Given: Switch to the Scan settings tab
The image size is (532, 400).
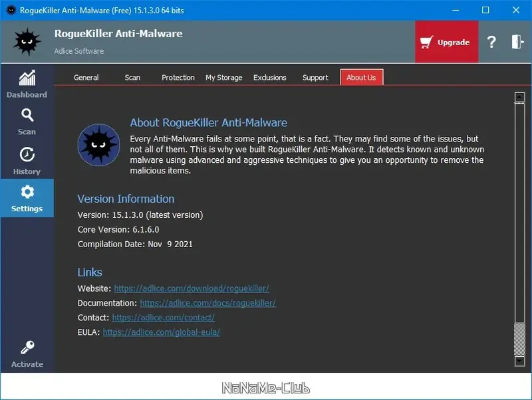Looking at the screenshot, I should (x=132, y=78).
